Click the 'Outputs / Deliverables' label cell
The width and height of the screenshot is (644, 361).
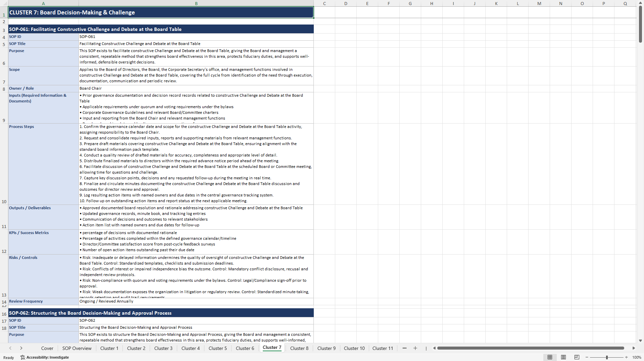43,217
